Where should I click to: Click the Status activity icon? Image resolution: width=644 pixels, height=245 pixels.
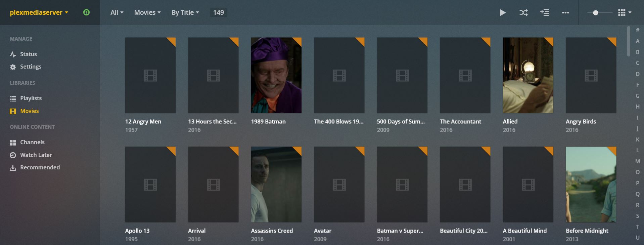13,54
